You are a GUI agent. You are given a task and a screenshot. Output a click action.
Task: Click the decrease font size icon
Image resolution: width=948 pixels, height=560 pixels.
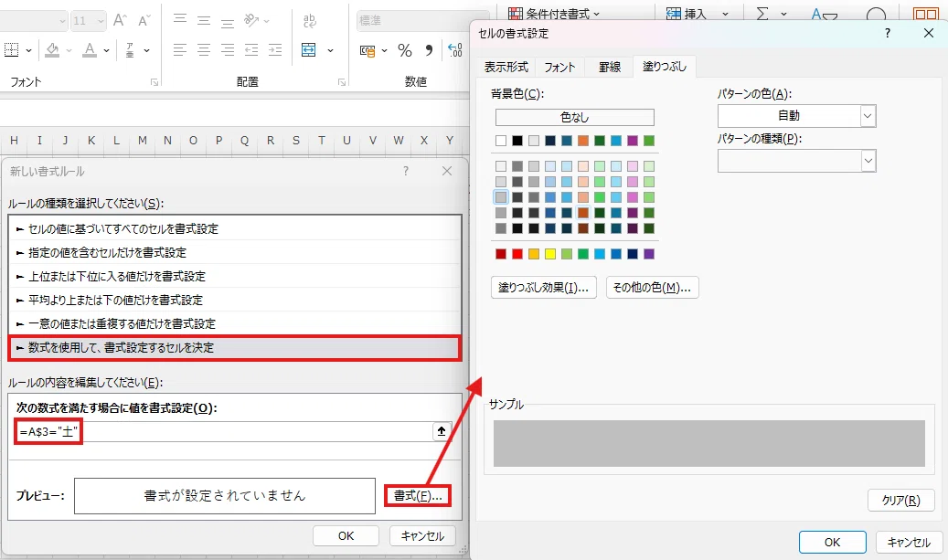(144, 20)
